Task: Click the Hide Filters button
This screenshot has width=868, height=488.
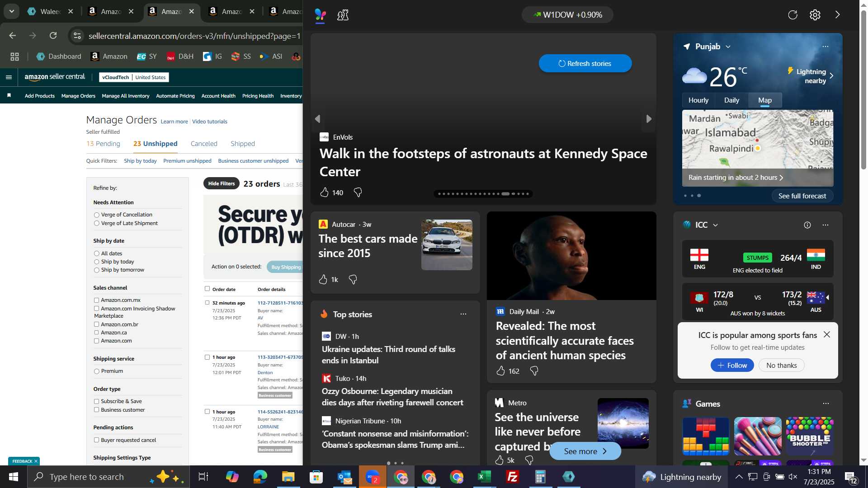Action: click(x=222, y=184)
